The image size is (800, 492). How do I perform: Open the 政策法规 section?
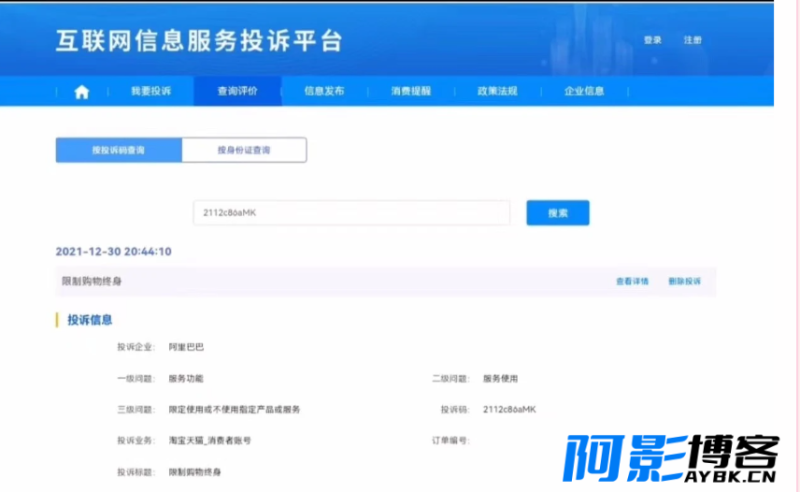pos(497,91)
